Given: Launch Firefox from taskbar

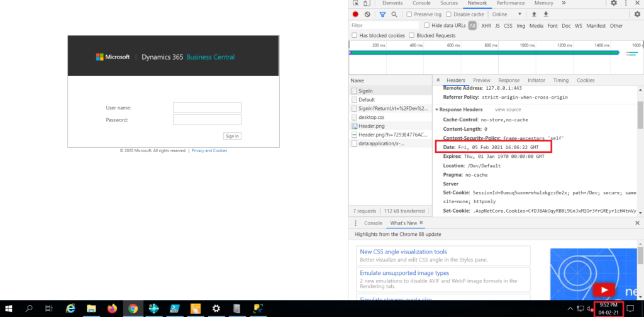Looking at the screenshot, I should (112, 308).
